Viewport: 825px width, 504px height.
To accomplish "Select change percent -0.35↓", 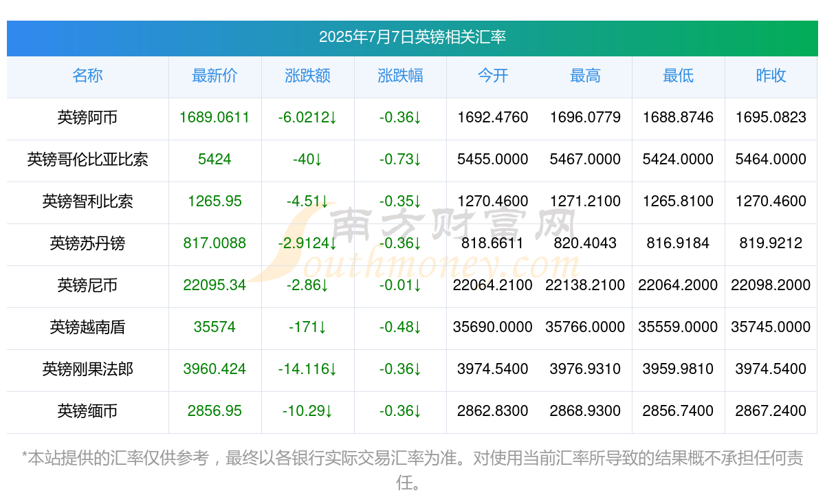I will pyautogui.click(x=400, y=201).
